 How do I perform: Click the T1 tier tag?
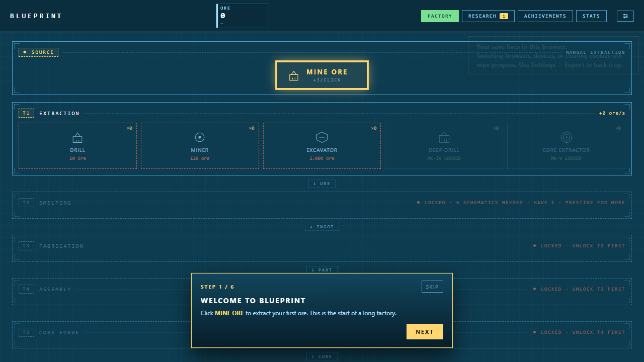(26, 113)
